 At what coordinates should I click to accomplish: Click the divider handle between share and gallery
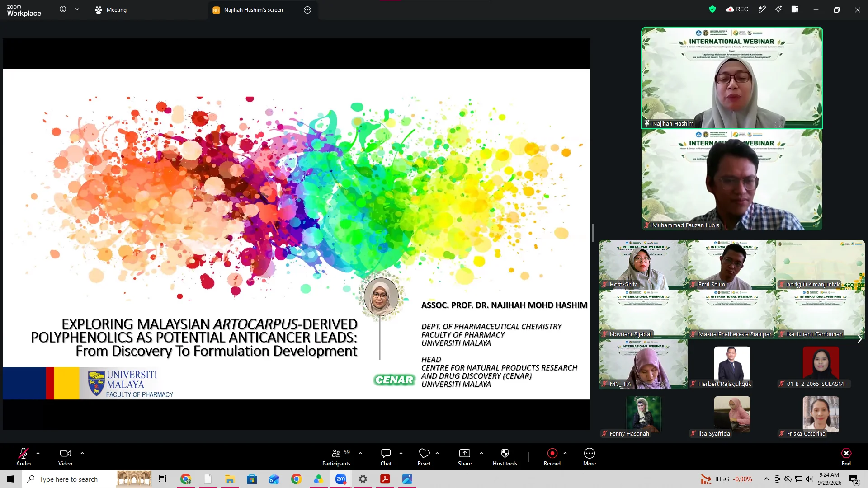coord(593,234)
